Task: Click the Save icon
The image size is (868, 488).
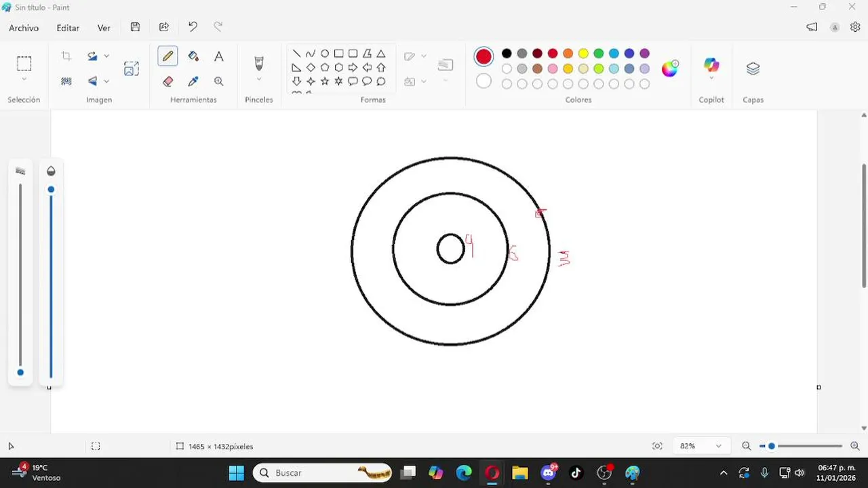Action: click(135, 27)
